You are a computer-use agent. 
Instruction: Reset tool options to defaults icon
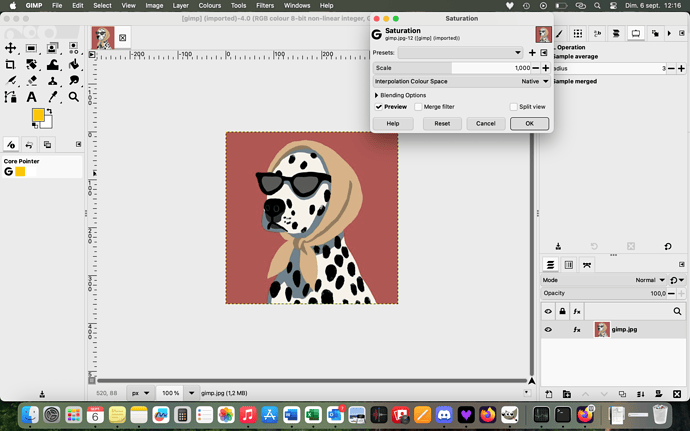(x=668, y=246)
